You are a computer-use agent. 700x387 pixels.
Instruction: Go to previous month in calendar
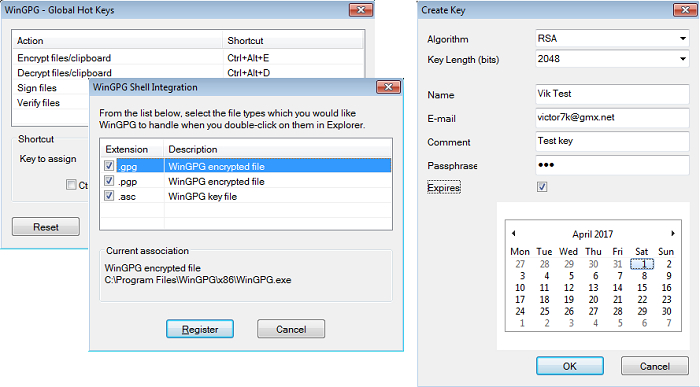(x=513, y=233)
